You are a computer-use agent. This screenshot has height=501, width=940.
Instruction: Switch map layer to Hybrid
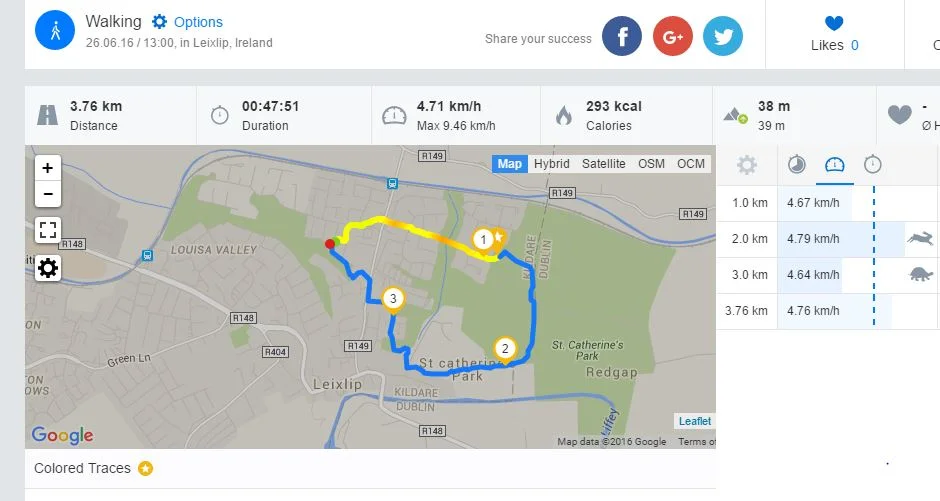(551, 164)
